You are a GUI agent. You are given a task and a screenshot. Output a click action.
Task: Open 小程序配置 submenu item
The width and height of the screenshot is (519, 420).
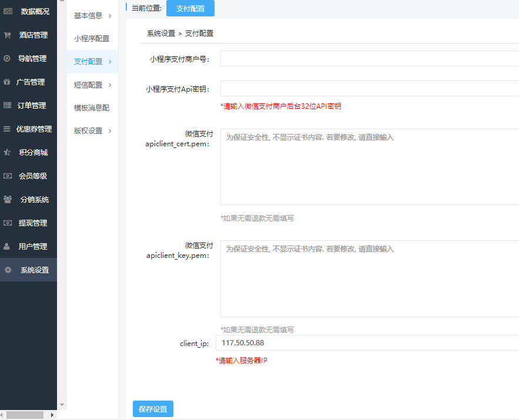[x=92, y=39]
